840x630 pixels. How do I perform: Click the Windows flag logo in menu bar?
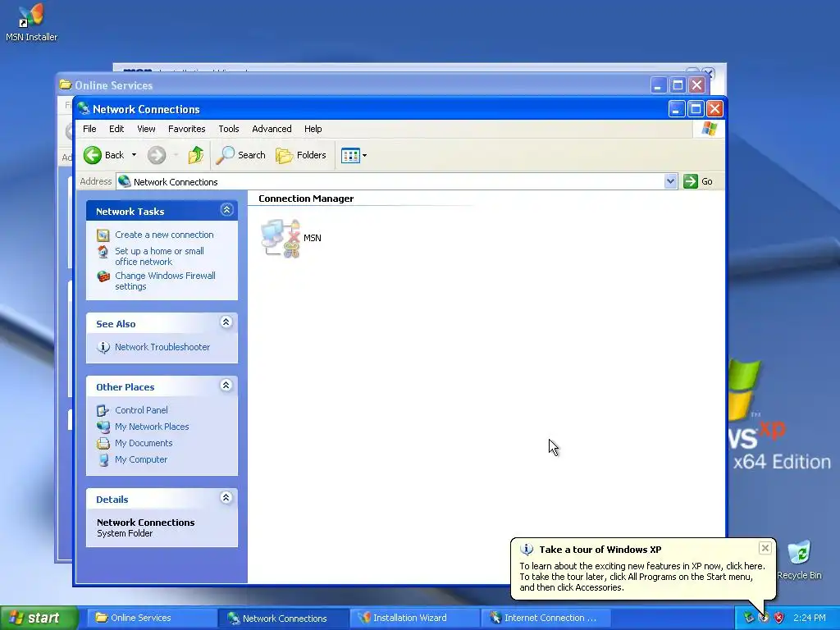(710, 129)
